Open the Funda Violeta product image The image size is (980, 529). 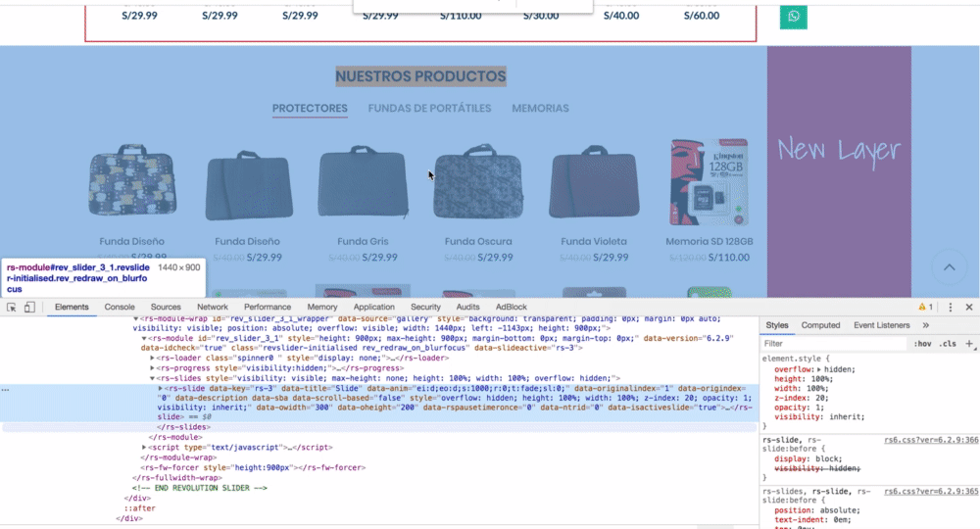point(594,182)
